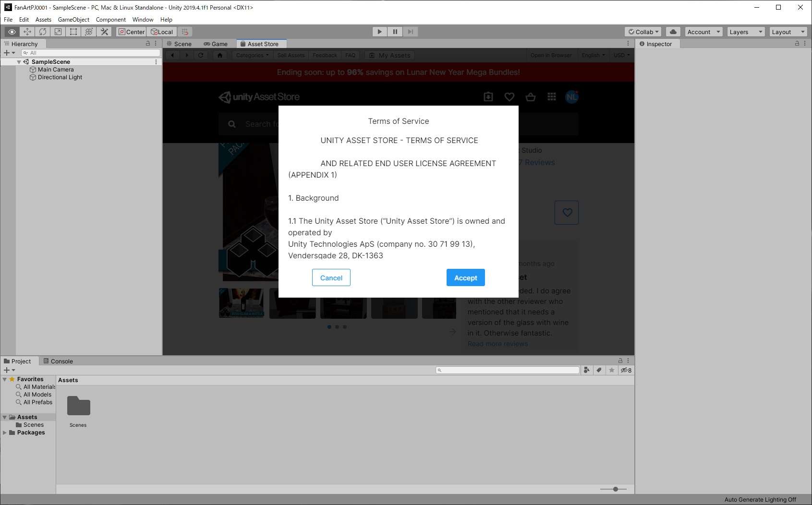This screenshot has height=505, width=812.
Task: Lock the Project panel
Action: pyautogui.click(x=620, y=361)
